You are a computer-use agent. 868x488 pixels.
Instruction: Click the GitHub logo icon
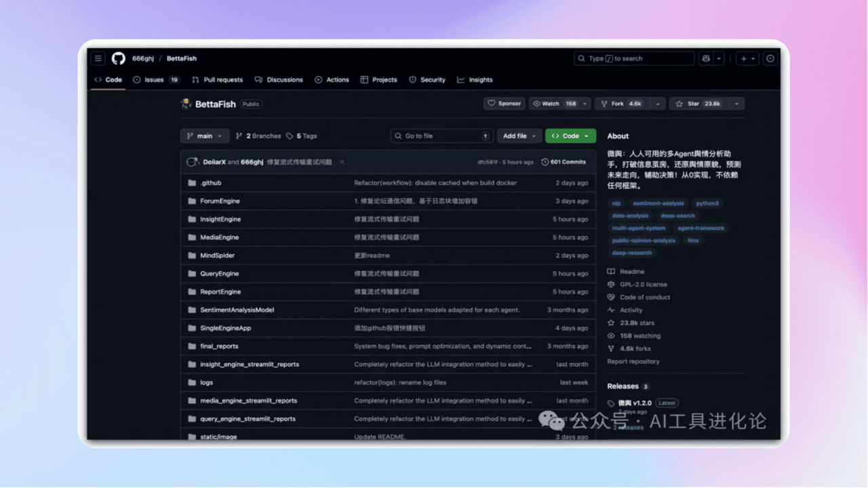tap(119, 59)
